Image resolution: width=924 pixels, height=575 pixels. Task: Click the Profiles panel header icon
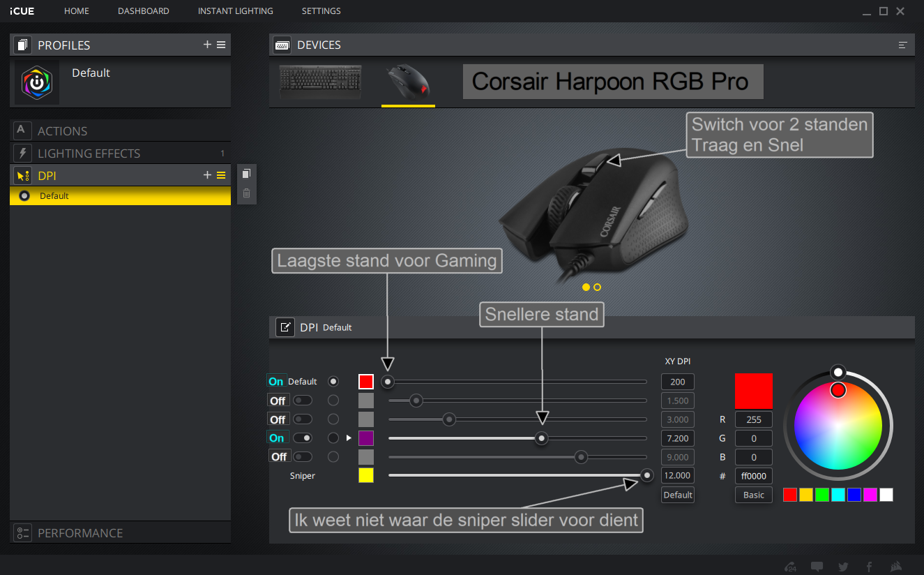tap(23, 45)
